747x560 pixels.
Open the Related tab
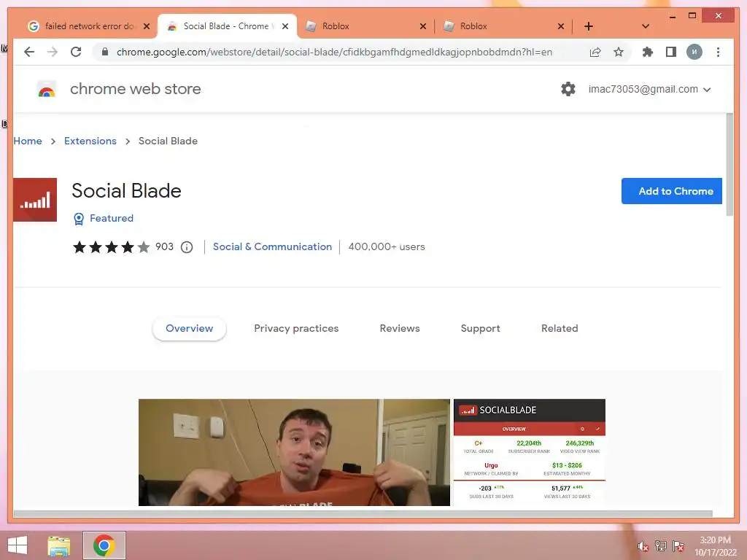560,329
